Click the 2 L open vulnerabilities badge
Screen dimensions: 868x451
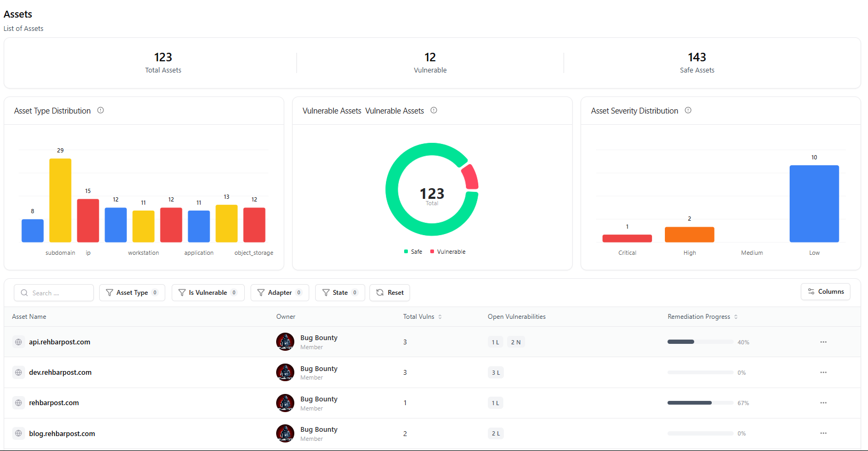[x=496, y=434]
